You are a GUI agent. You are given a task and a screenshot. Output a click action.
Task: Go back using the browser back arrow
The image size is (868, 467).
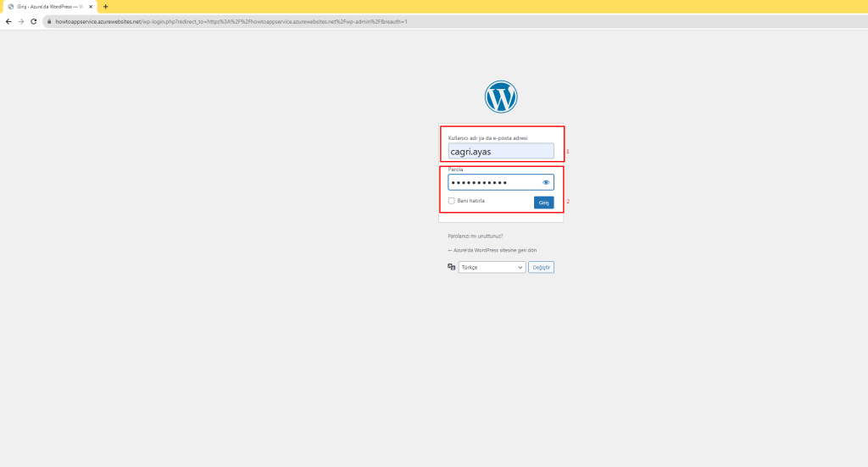pos(8,21)
